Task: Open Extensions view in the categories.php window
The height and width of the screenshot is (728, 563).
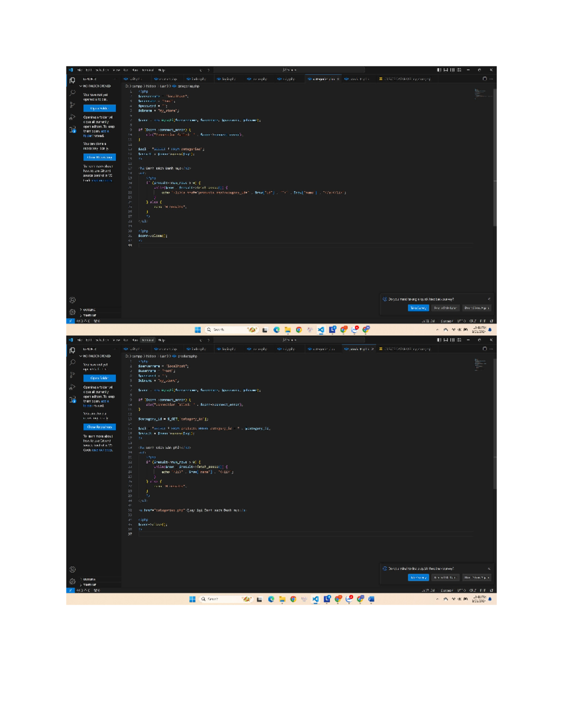Action: 72,129
